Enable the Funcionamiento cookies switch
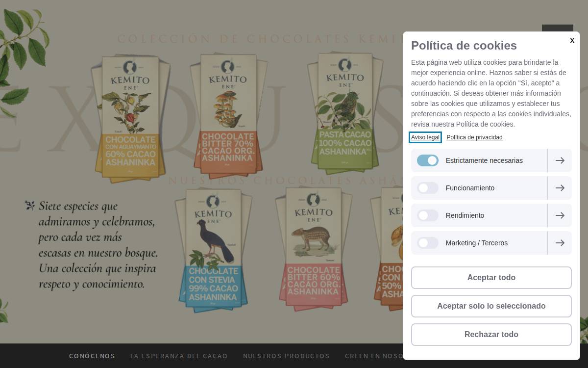This screenshot has height=368, width=588. pos(428,188)
